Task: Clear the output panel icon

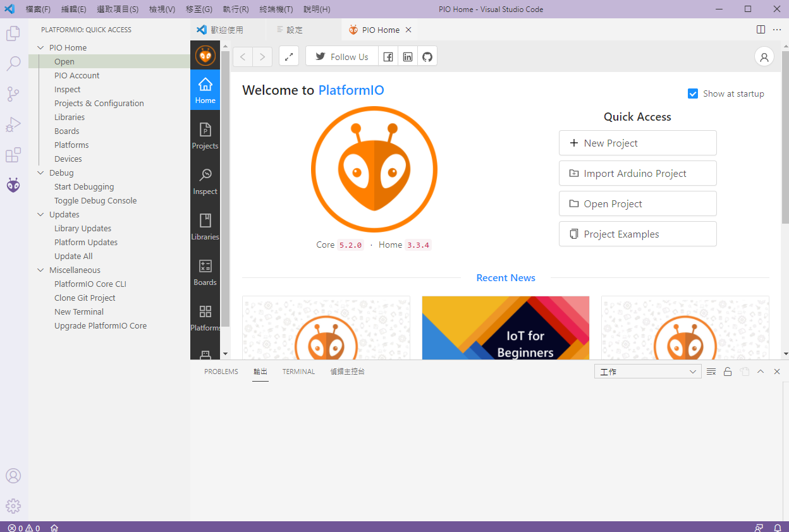Action: [x=711, y=372]
